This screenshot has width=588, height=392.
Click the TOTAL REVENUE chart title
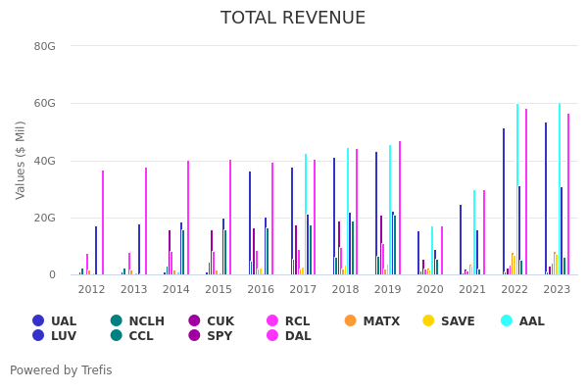(293, 18)
